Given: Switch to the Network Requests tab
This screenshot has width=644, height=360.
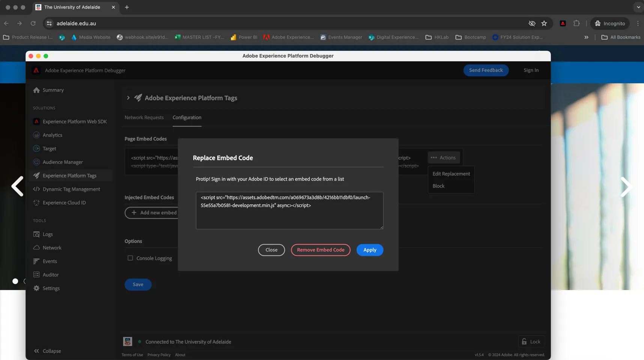Looking at the screenshot, I should pos(144,118).
